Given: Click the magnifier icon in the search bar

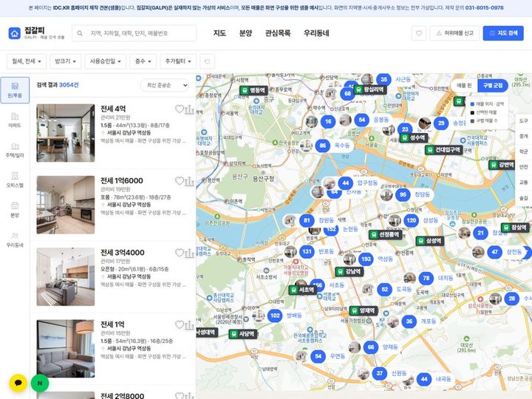Looking at the screenshot, I should (x=80, y=33).
